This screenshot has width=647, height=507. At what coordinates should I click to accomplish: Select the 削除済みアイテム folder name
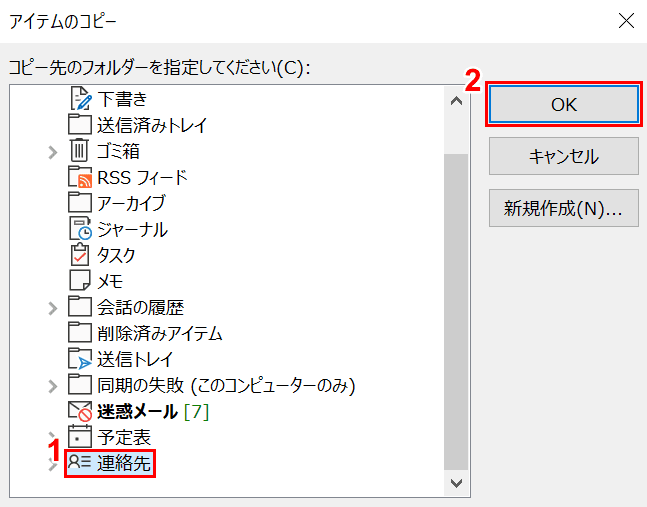click(160, 333)
